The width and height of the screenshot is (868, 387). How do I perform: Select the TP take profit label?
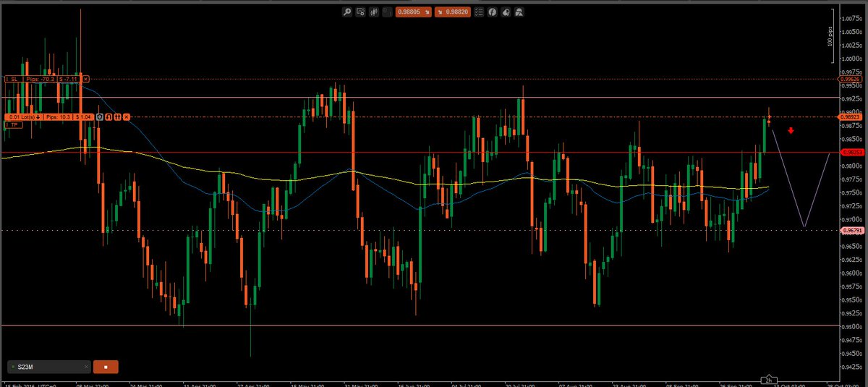click(x=14, y=124)
